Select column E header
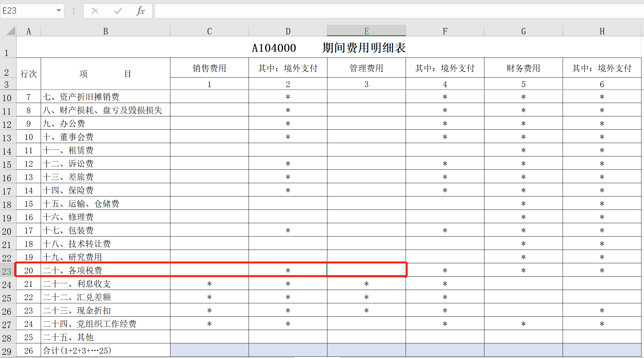 pyautogui.click(x=366, y=31)
